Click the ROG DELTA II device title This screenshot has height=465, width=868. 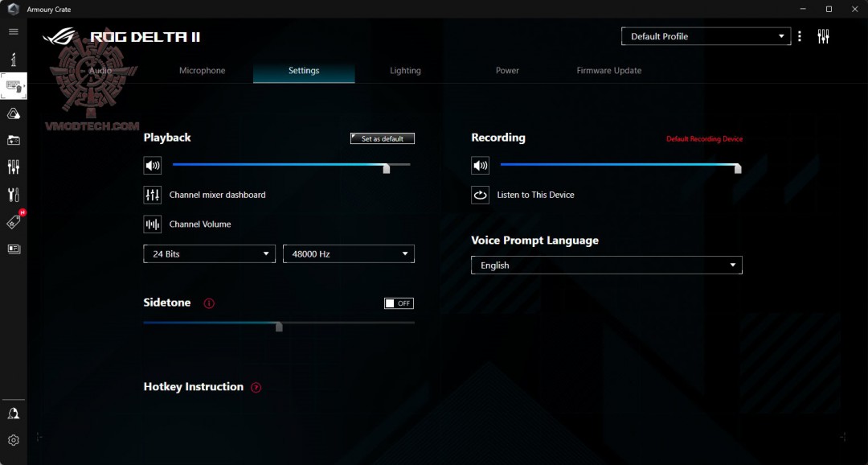[x=145, y=37]
